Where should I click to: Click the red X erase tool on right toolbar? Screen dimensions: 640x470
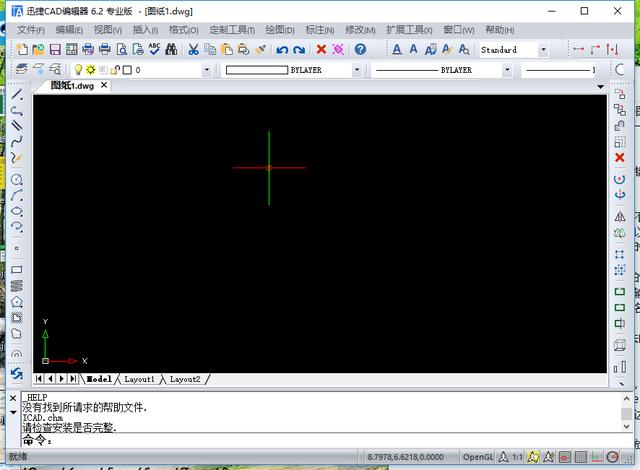(620, 157)
